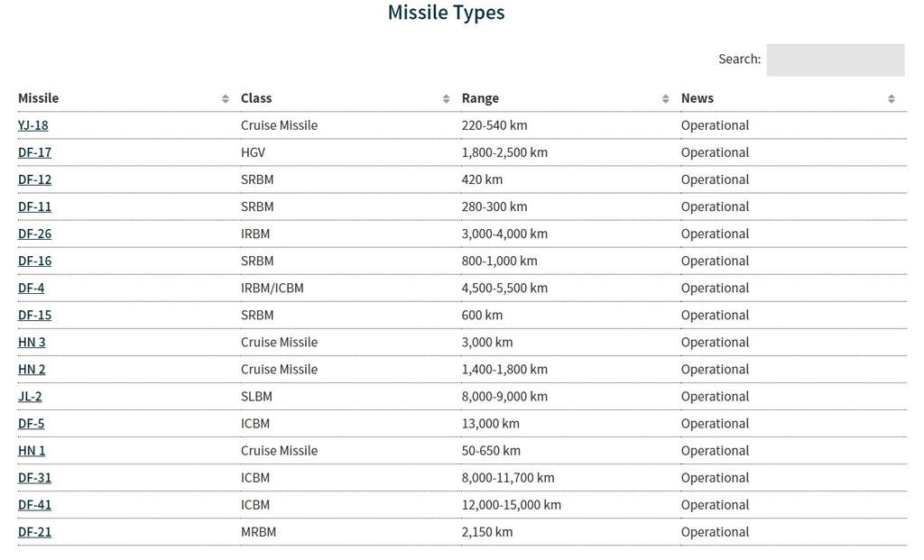This screenshot has width=924, height=560.
Task: Open the HN 2 link
Action: tap(32, 369)
